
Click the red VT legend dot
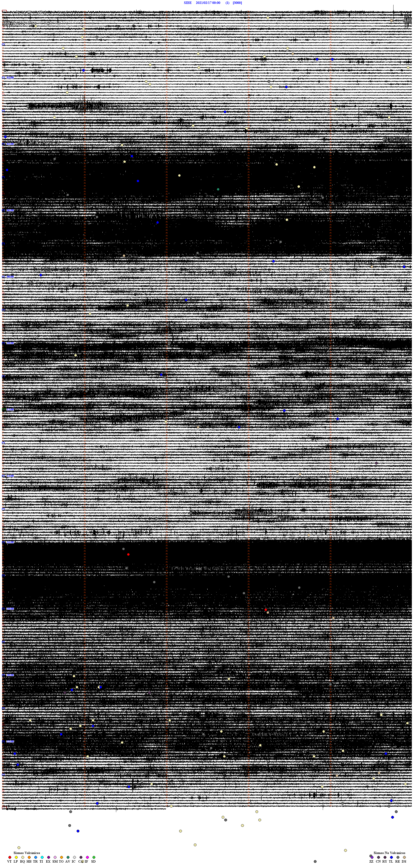tap(10, 857)
